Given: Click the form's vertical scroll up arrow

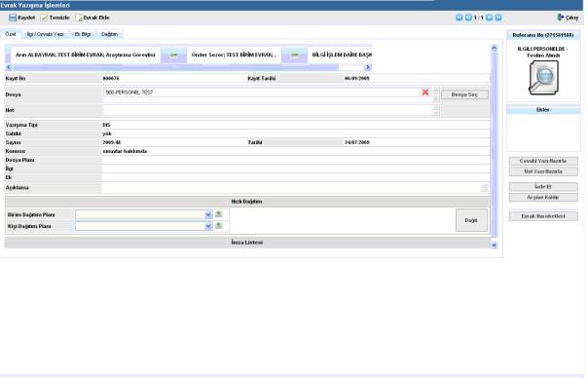Looking at the screenshot, I should (x=495, y=48).
